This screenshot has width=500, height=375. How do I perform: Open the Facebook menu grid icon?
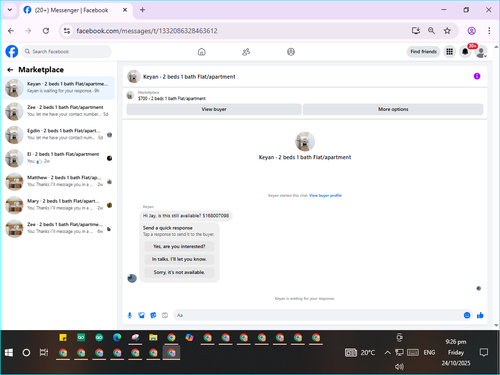click(x=449, y=52)
